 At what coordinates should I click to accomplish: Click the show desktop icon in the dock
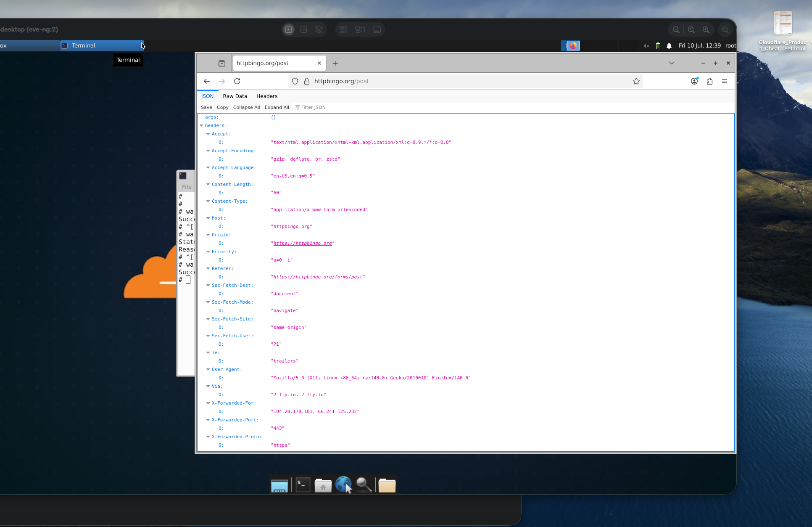(x=279, y=486)
